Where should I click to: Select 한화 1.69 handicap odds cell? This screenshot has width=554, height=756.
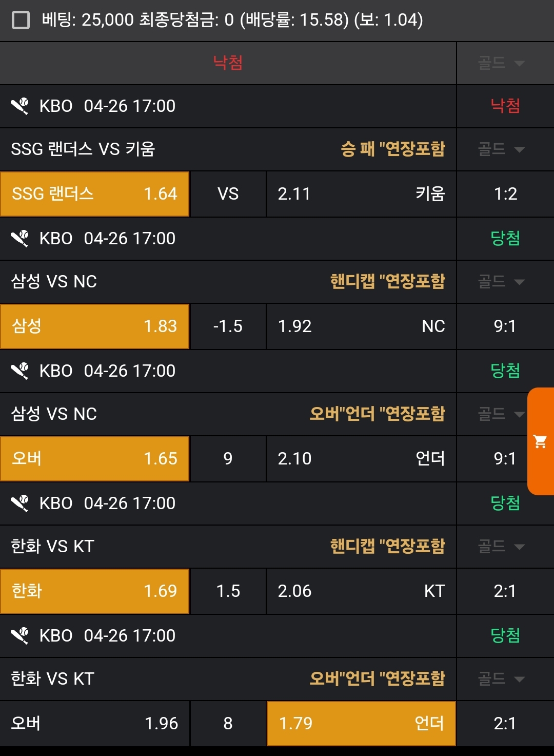click(95, 591)
